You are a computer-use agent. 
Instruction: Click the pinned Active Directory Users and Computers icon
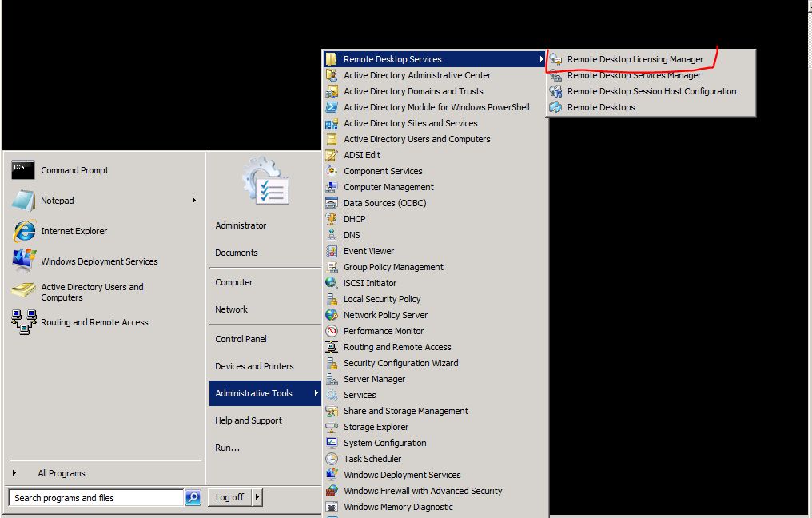[23, 290]
